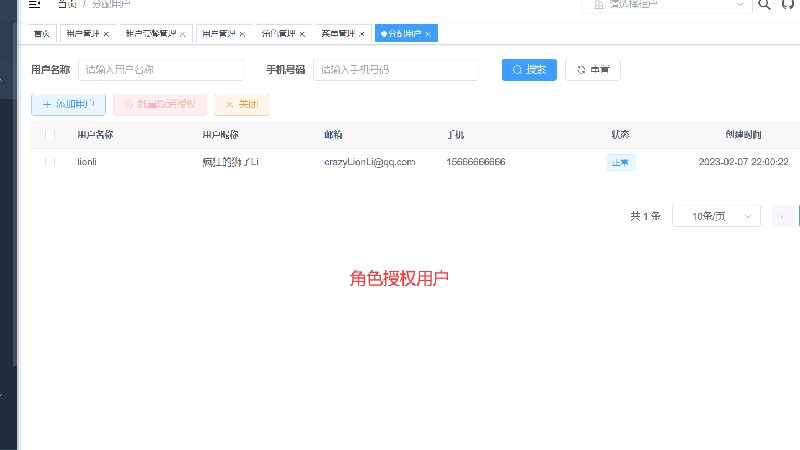This screenshot has height=450, width=800.
Task: Click the 批量取消授权 batch revoke button
Action: click(x=160, y=105)
